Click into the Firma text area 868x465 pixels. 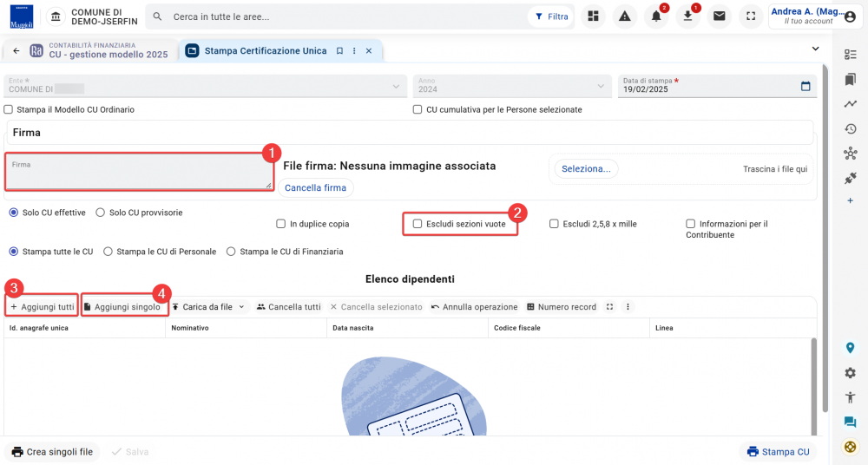(138, 172)
